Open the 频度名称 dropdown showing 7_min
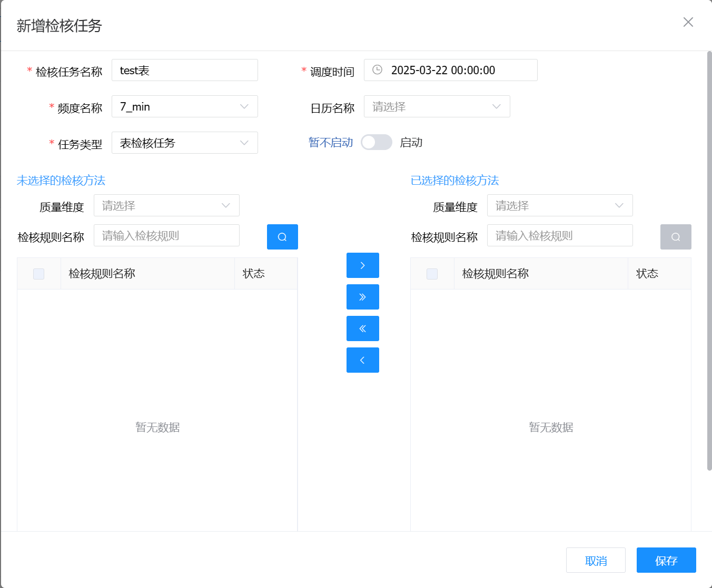Image resolution: width=712 pixels, height=588 pixels. coord(184,106)
